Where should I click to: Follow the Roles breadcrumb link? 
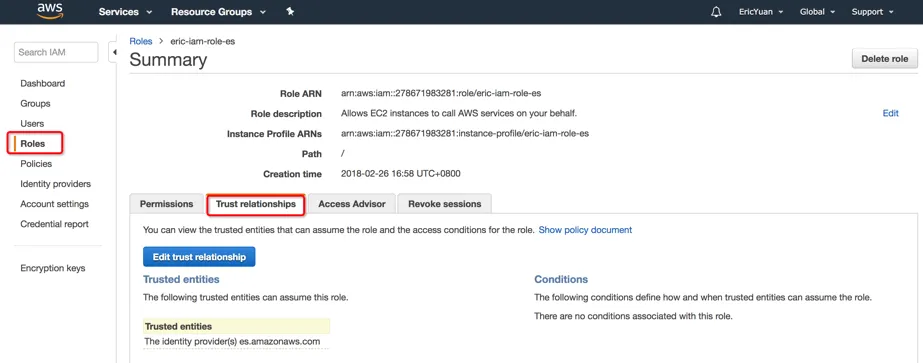coord(141,41)
